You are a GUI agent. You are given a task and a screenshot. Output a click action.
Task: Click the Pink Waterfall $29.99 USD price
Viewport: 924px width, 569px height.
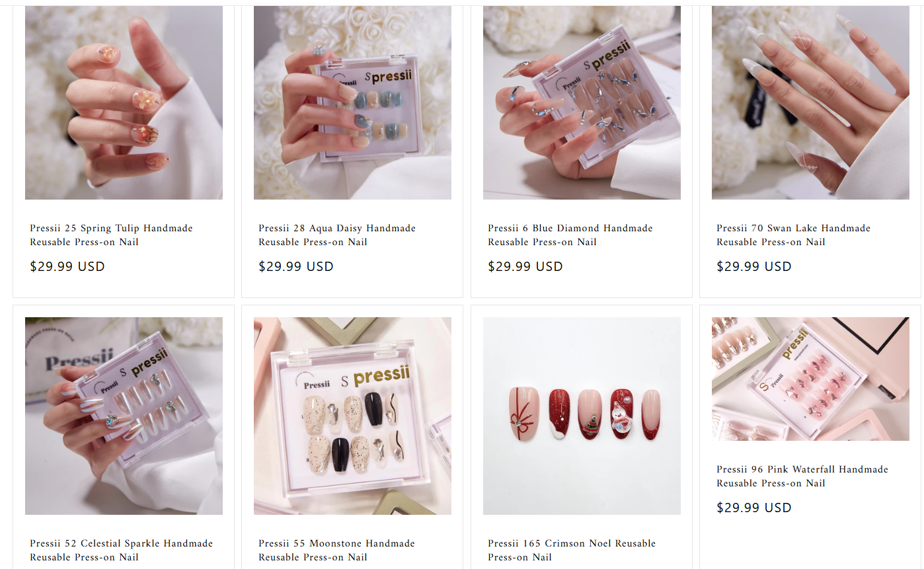click(x=754, y=508)
